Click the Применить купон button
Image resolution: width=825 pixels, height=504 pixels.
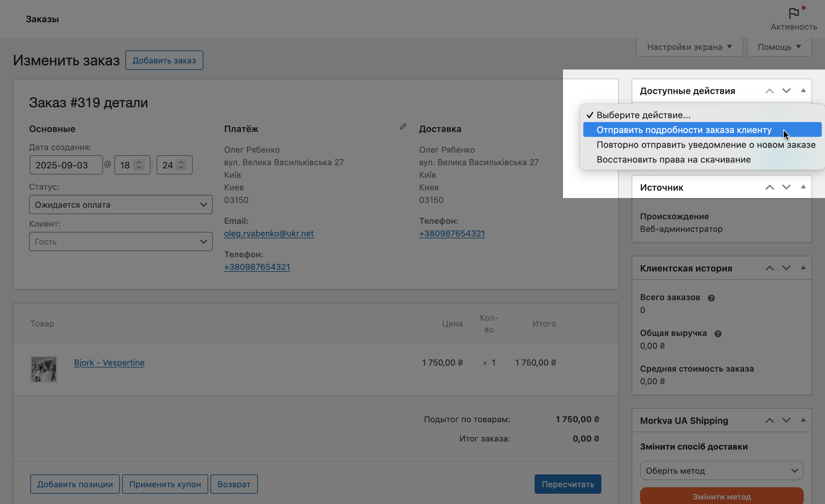click(x=165, y=484)
